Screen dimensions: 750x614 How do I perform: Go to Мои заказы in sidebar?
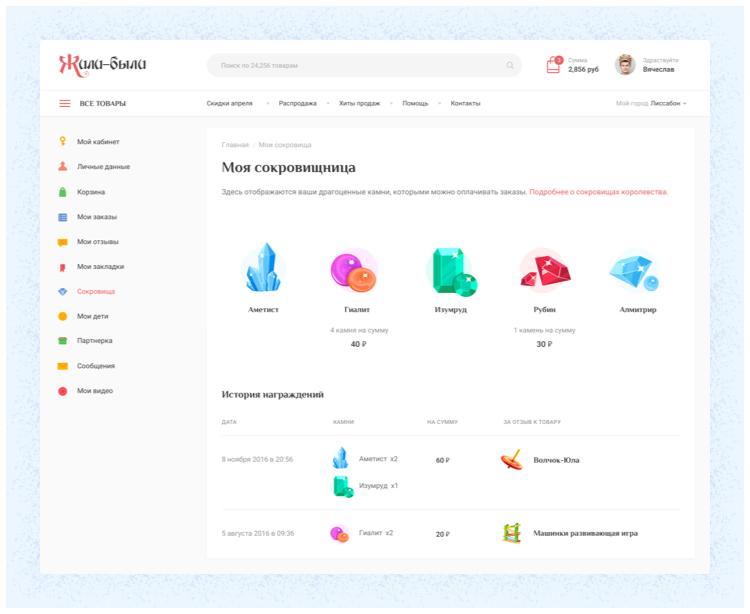(97, 216)
